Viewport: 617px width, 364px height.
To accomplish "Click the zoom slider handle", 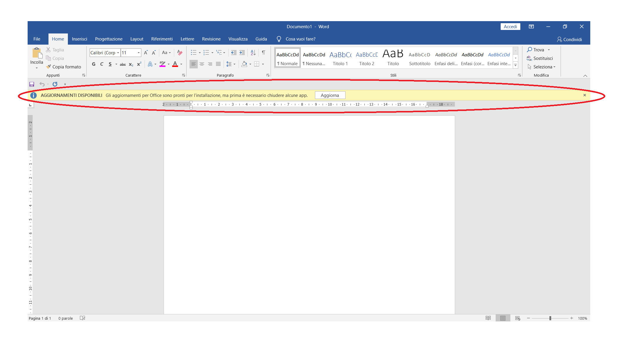I will tap(550, 318).
